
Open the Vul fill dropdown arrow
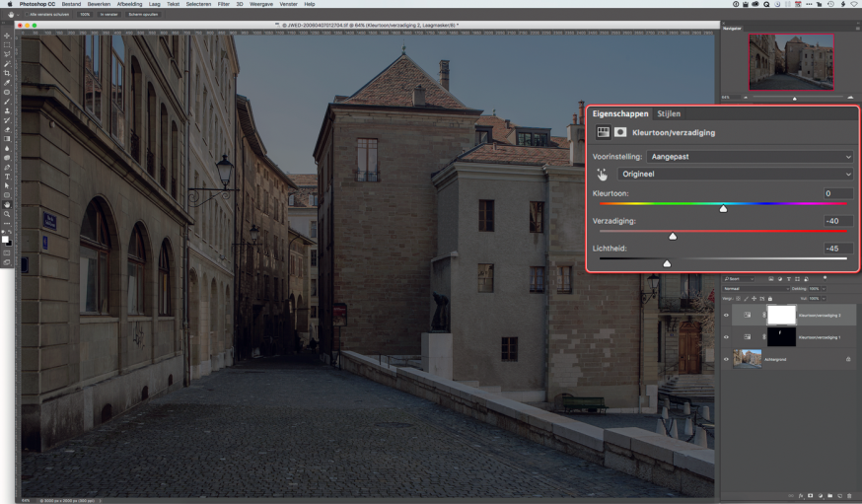[825, 299]
